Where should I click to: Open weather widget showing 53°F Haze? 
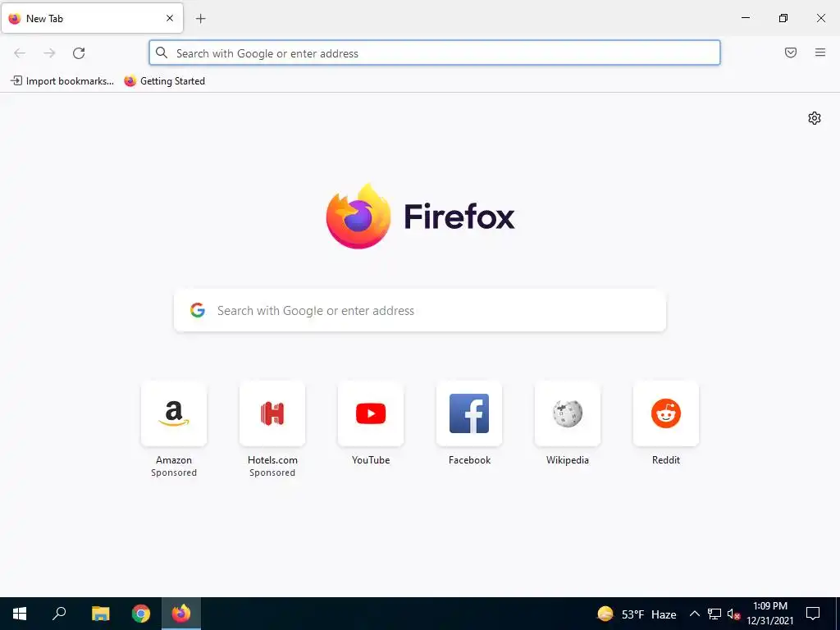(x=637, y=614)
